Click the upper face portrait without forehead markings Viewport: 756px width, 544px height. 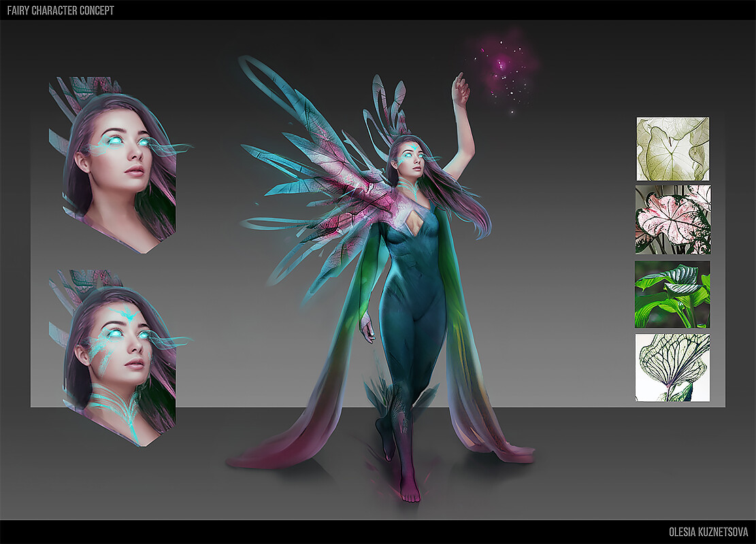click(x=119, y=165)
